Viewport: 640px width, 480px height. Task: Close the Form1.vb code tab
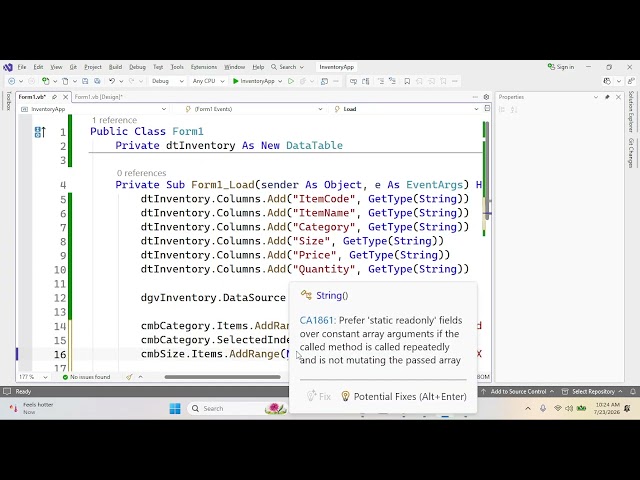click(x=65, y=97)
